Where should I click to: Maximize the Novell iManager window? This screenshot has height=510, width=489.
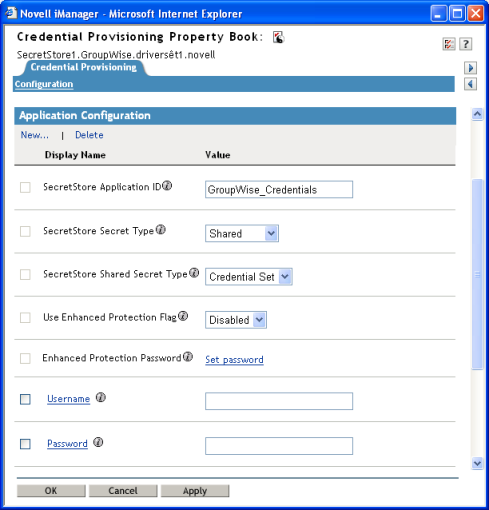click(x=457, y=14)
